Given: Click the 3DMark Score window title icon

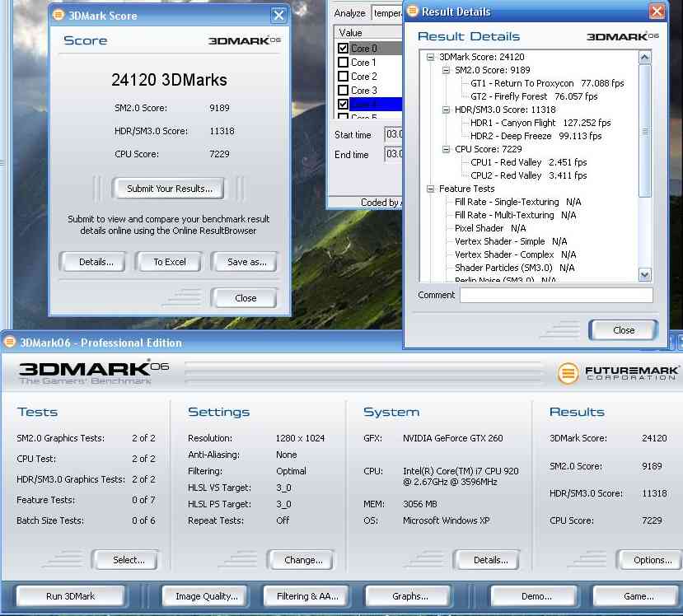Looking at the screenshot, I should [x=57, y=16].
